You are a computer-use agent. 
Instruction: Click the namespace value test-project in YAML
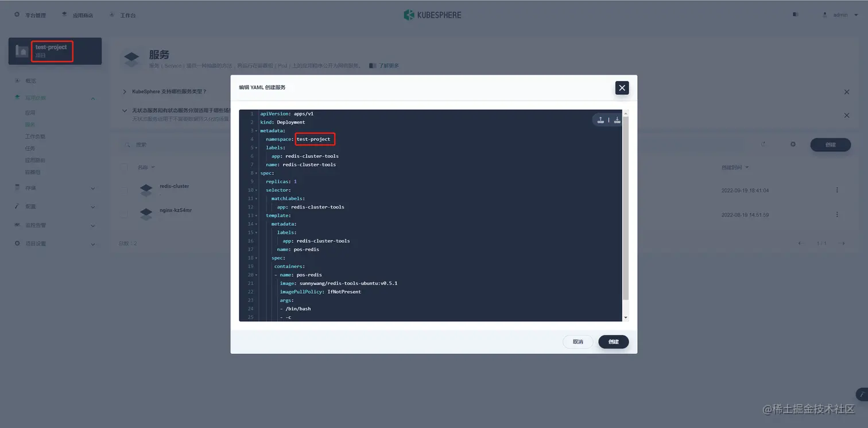[x=313, y=139]
